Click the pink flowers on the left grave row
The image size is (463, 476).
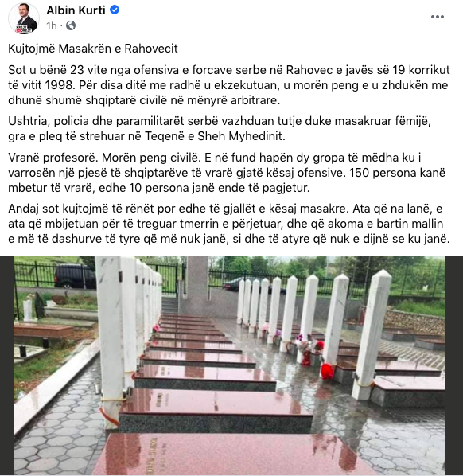[156, 328]
